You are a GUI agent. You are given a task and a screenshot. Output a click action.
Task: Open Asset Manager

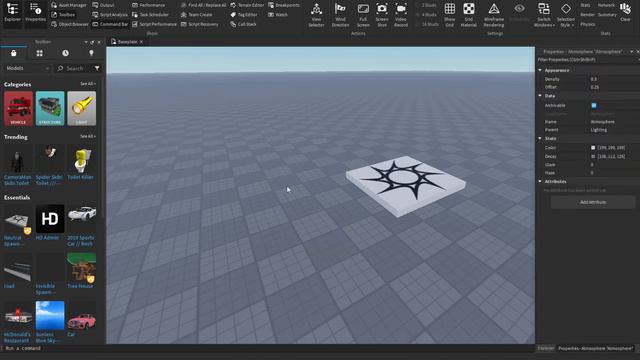click(x=69, y=5)
